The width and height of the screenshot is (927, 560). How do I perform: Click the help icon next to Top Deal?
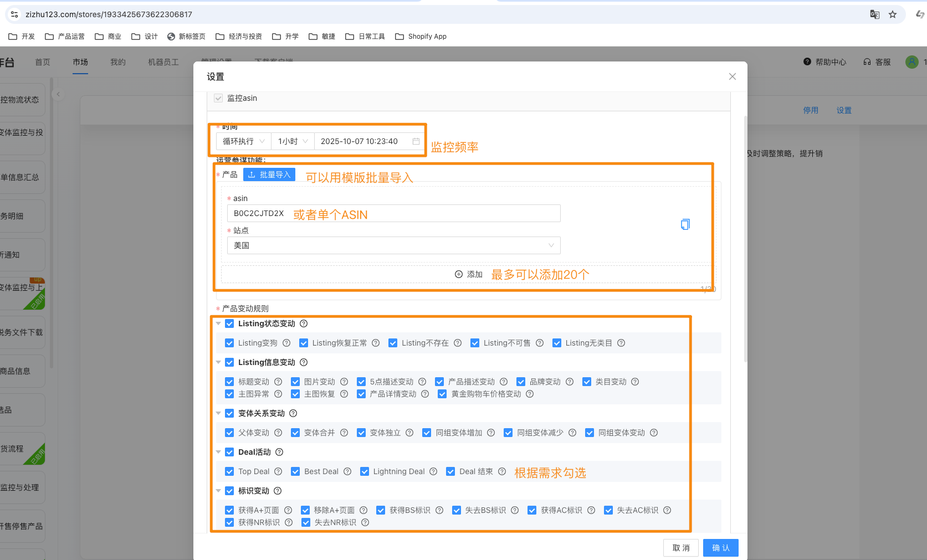coord(278,471)
